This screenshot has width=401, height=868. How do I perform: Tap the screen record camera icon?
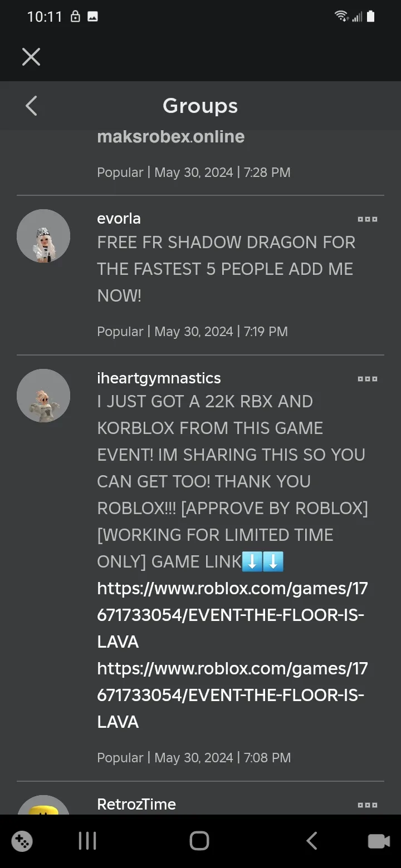click(x=379, y=841)
